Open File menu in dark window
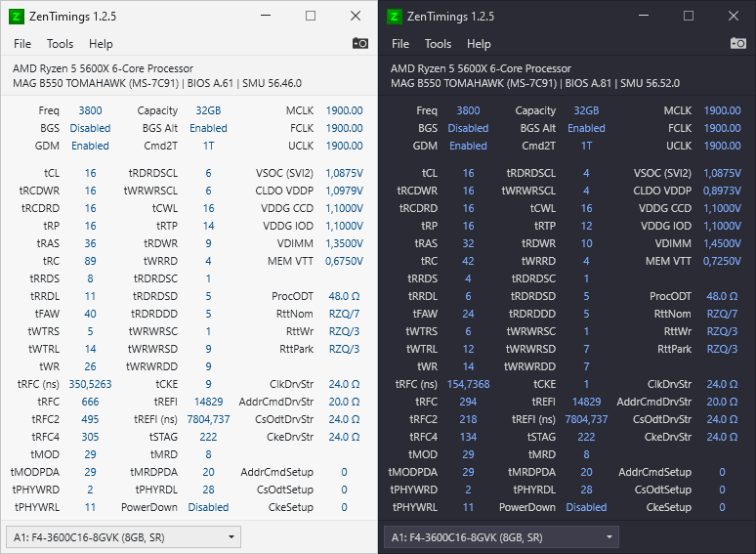Screen dimensions: 756x554 (x=400, y=44)
